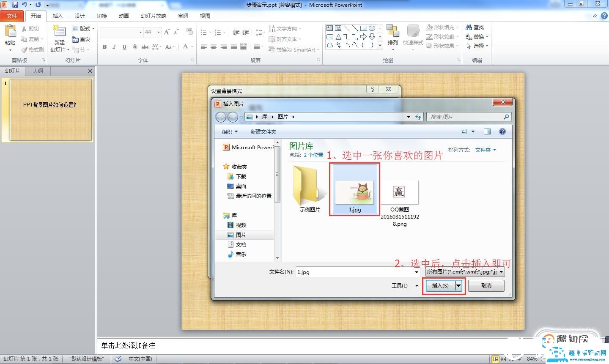Click the Paste icon in clipboard group

point(10,32)
